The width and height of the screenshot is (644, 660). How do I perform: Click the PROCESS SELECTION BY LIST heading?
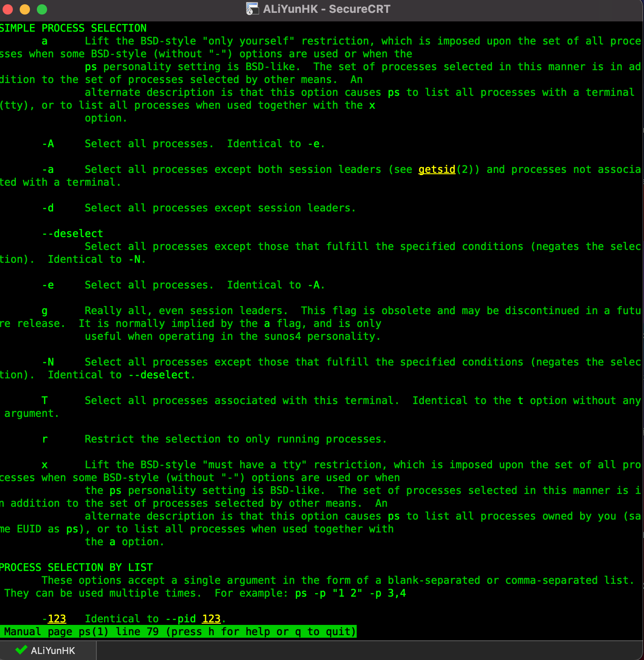pos(76,568)
